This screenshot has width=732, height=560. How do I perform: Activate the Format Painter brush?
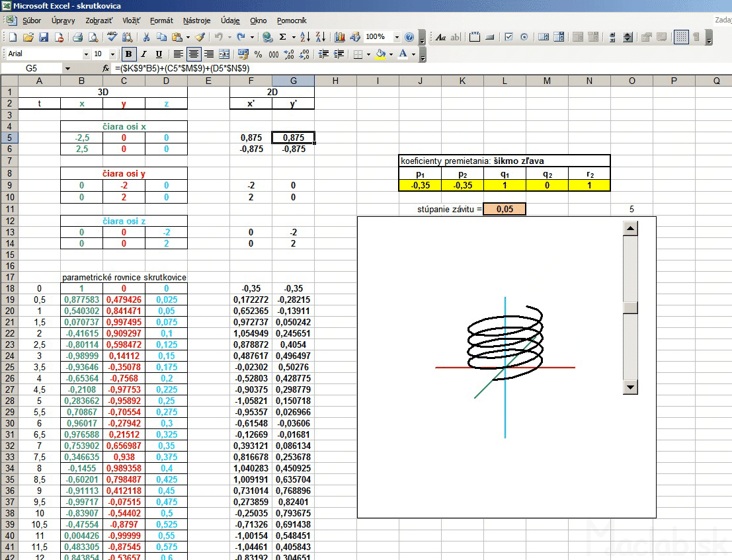[200, 37]
